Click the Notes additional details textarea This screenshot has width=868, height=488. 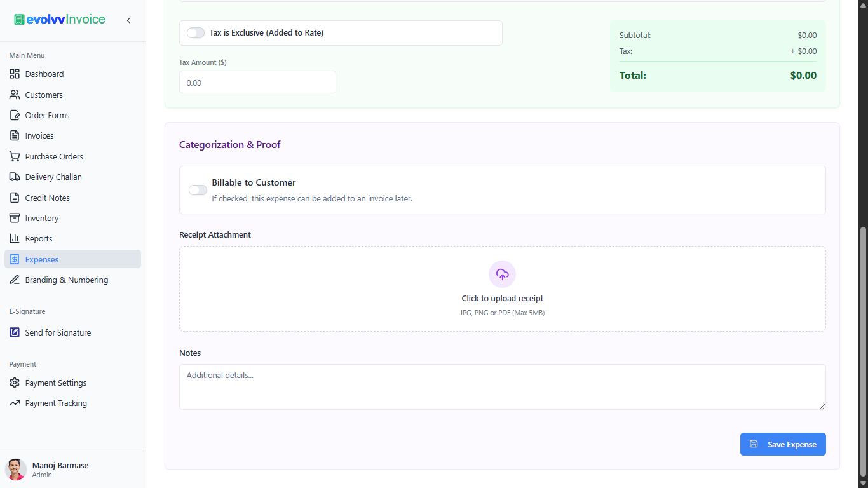pyautogui.click(x=503, y=387)
